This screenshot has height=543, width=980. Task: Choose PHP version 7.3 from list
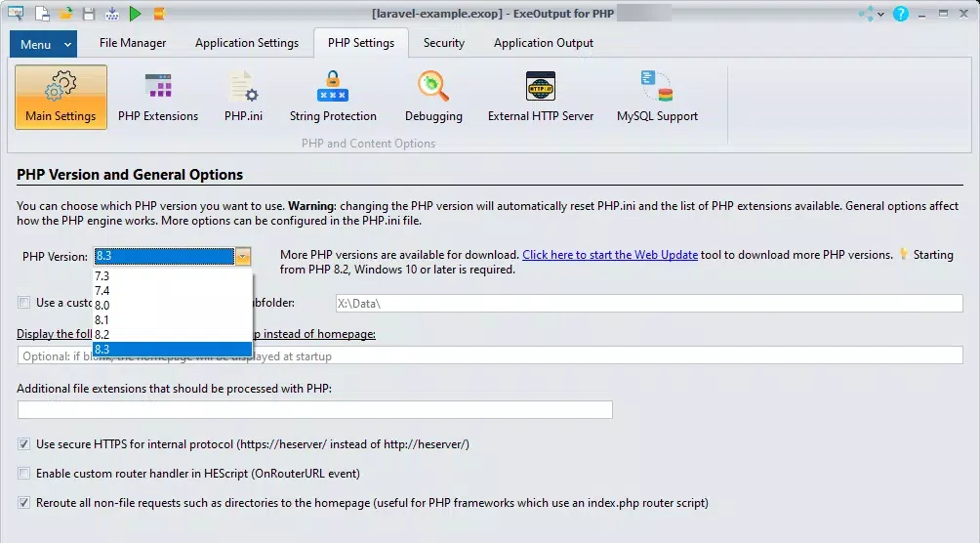pyautogui.click(x=173, y=275)
